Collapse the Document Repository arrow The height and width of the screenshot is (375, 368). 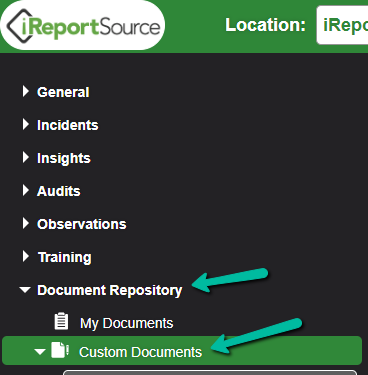pyautogui.click(x=25, y=290)
